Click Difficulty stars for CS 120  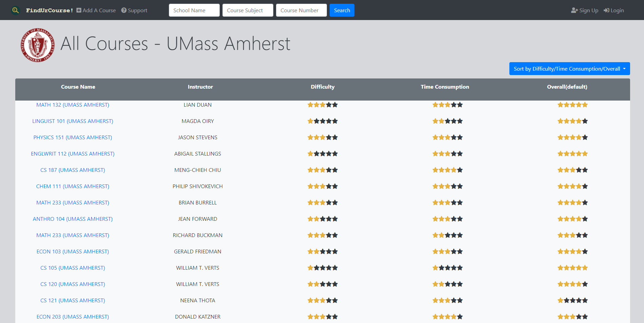[323, 284]
